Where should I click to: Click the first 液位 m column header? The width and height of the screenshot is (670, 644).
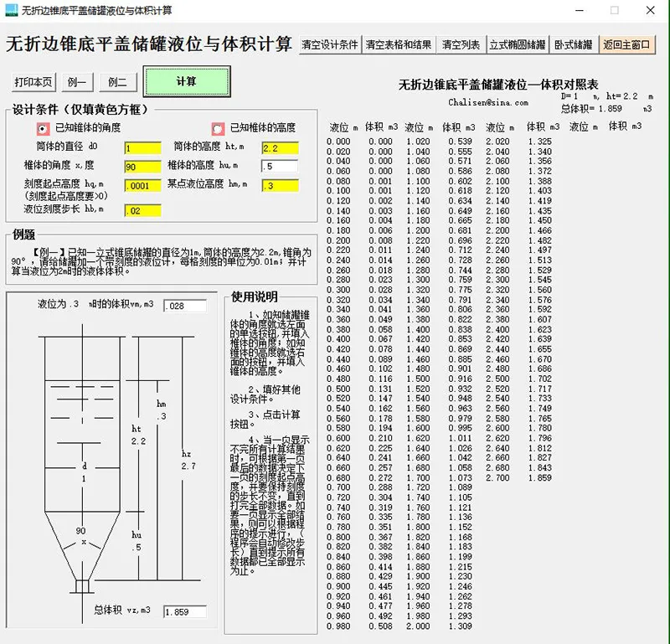(343, 127)
